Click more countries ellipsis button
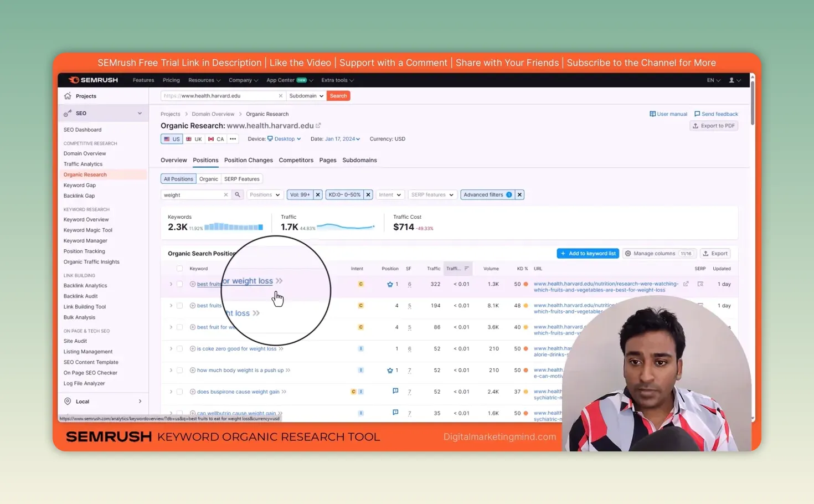 coord(233,139)
